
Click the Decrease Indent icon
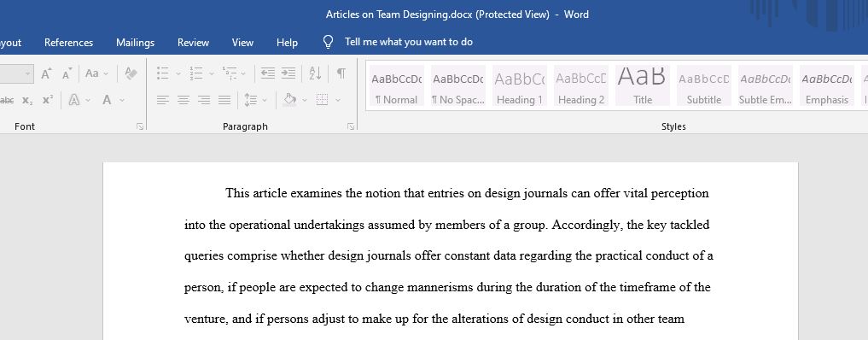click(x=268, y=73)
